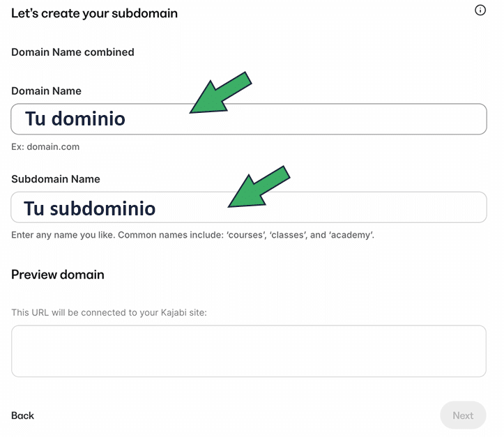Screen dimensions: 504x437
Task: Click the "Tu subdominio" text
Action: tap(89, 208)
